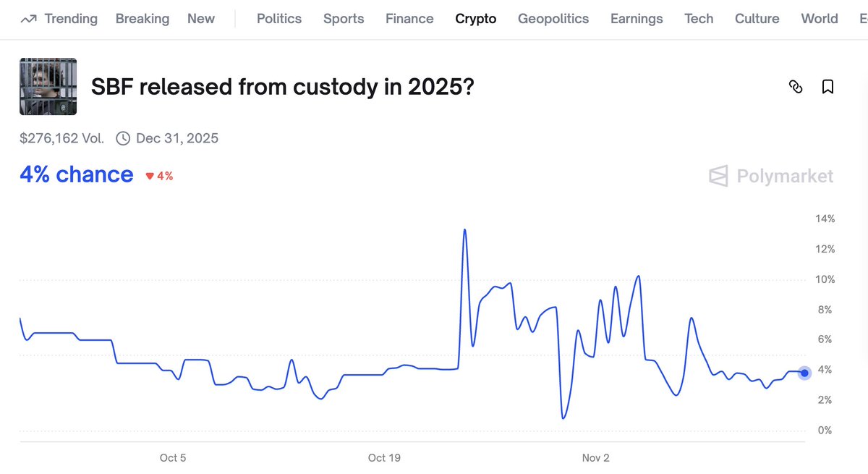868x474 pixels.
Task: Open the SBF market thumbnail image
Action: 48,87
